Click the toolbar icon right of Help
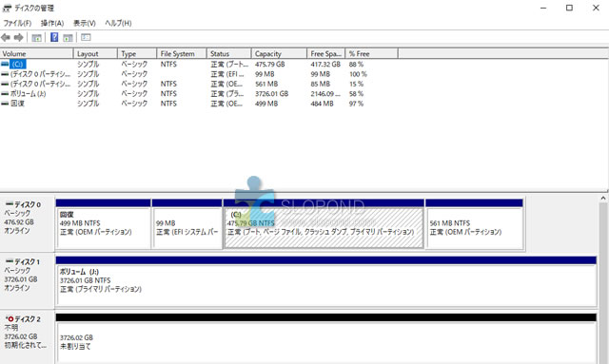 [x=68, y=38]
